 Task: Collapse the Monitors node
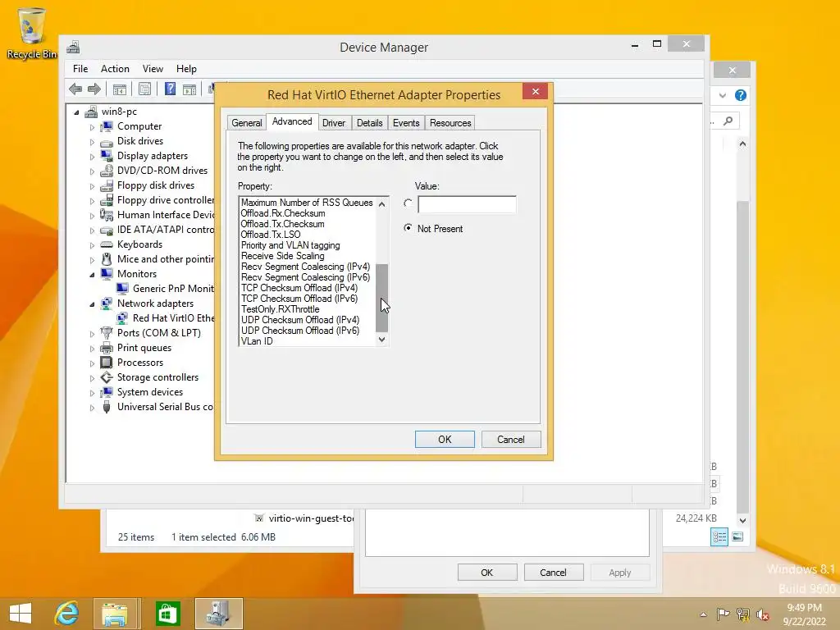(x=92, y=274)
